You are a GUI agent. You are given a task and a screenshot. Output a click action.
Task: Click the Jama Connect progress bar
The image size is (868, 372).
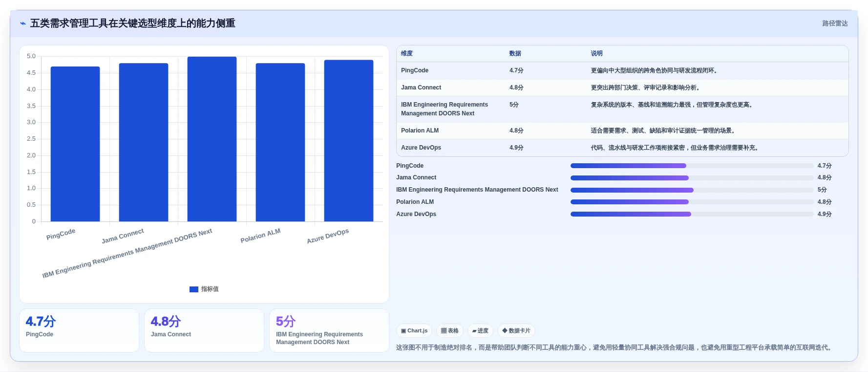(692, 178)
